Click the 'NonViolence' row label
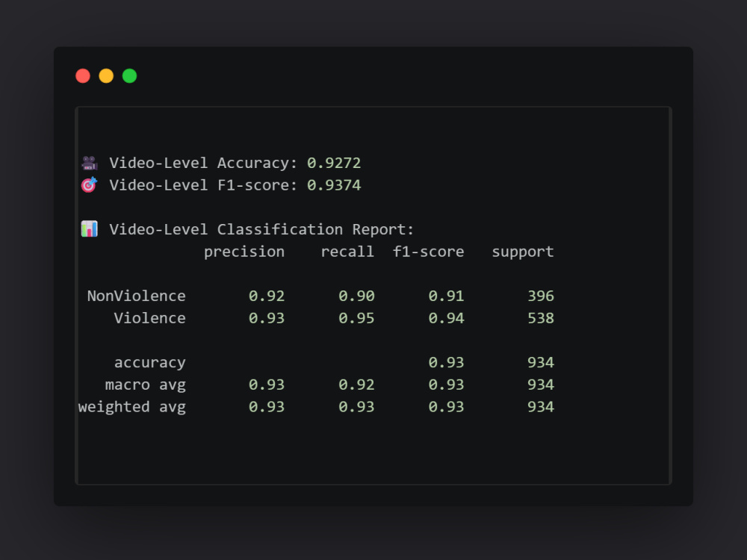 click(136, 296)
